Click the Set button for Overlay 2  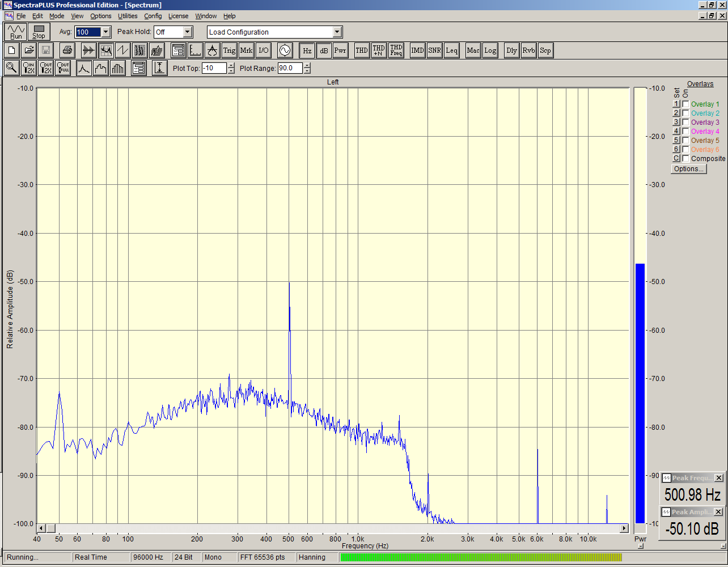click(x=676, y=113)
